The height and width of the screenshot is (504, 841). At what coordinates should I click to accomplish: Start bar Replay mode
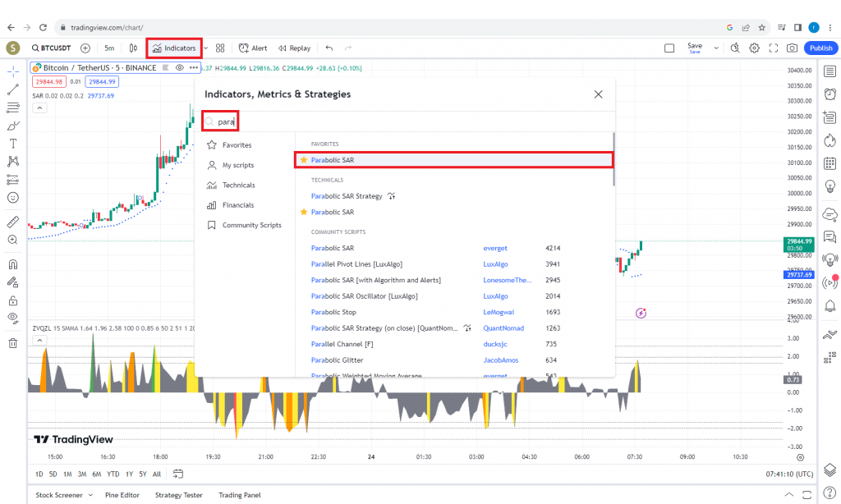[x=295, y=48]
